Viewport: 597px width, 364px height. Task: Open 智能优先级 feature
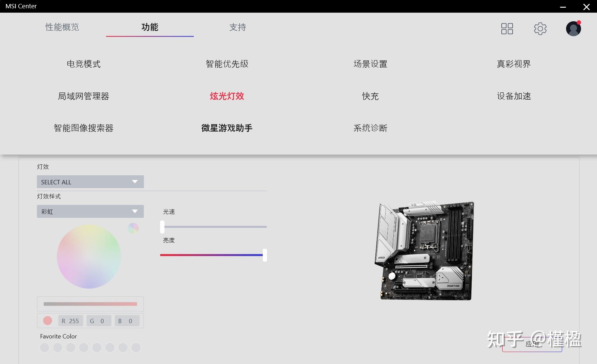tap(227, 64)
